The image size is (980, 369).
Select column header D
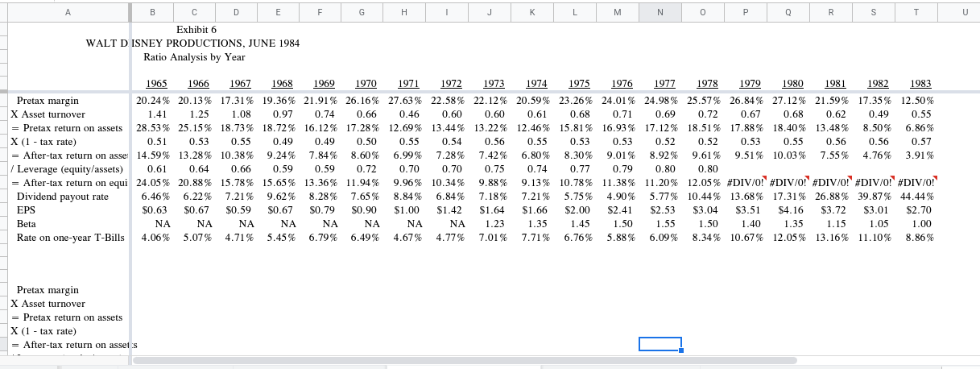tap(236, 12)
